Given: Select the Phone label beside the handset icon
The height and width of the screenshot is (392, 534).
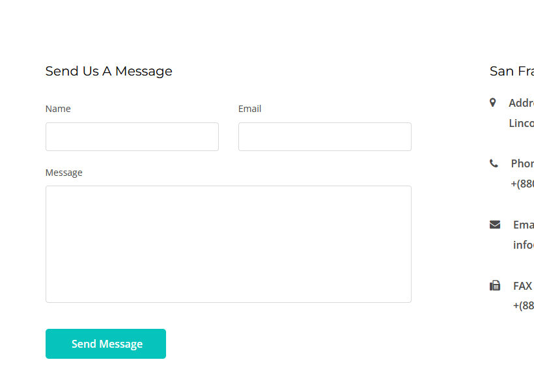Looking at the screenshot, I should pos(522,163).
